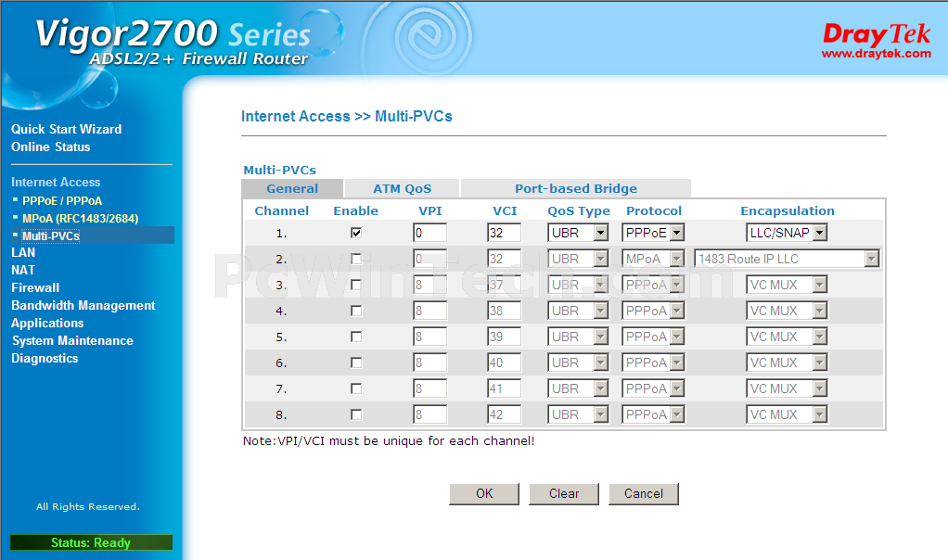Click the VPI/VCI unique note text
948x560 pixels.
coord(389,441)
